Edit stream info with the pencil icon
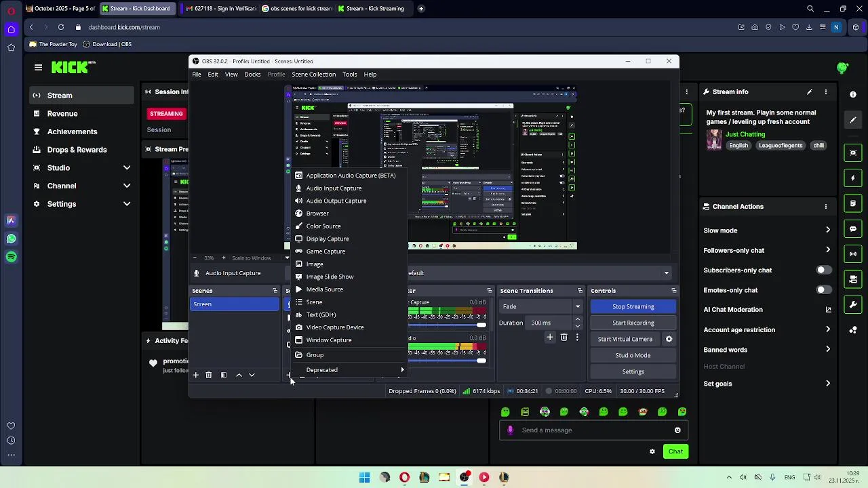 [x=809, y=91]
